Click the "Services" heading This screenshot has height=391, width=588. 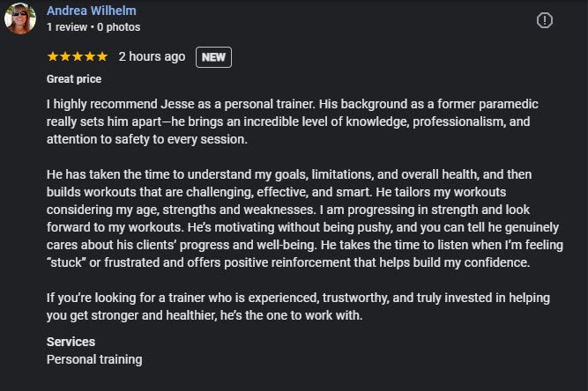pyautogui.click(x=71, y=342)
